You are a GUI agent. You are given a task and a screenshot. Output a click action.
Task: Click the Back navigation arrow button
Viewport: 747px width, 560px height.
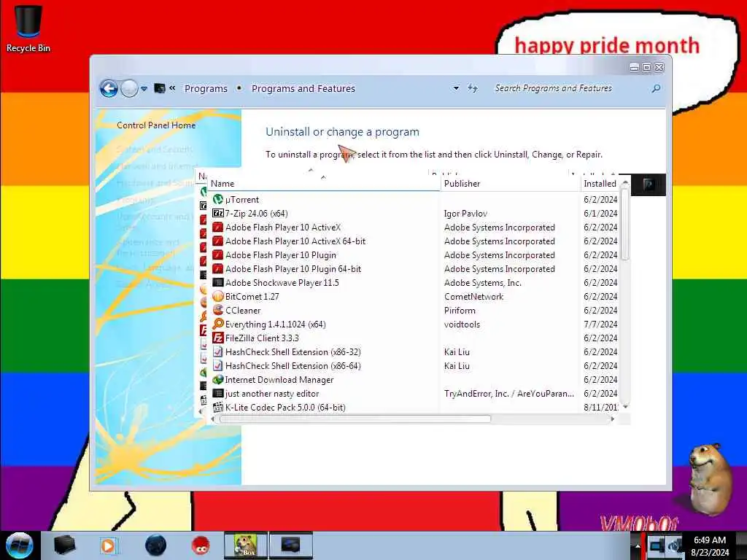tap(109, 88)
